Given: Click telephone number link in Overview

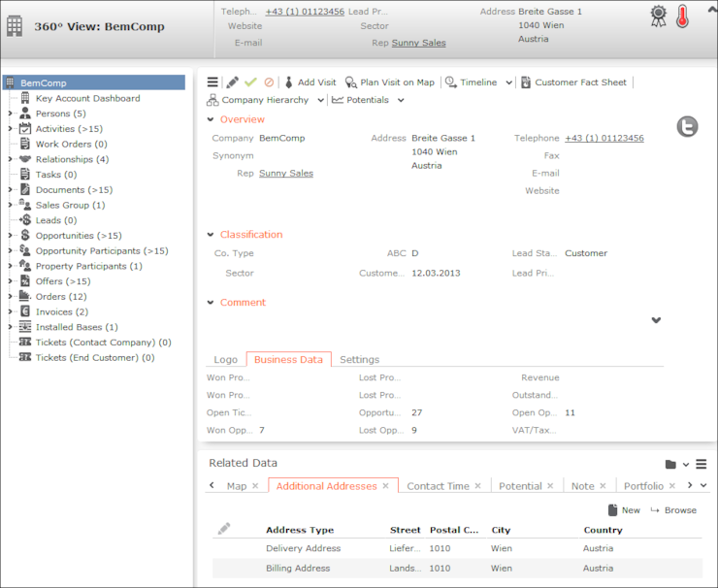Looking at the screenshot, I should tap(604, 138).
